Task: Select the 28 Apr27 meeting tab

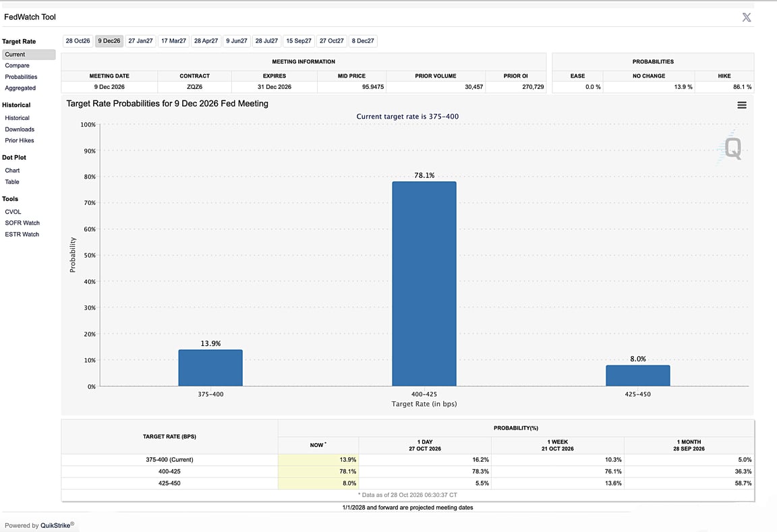Action: coord(206,41)
